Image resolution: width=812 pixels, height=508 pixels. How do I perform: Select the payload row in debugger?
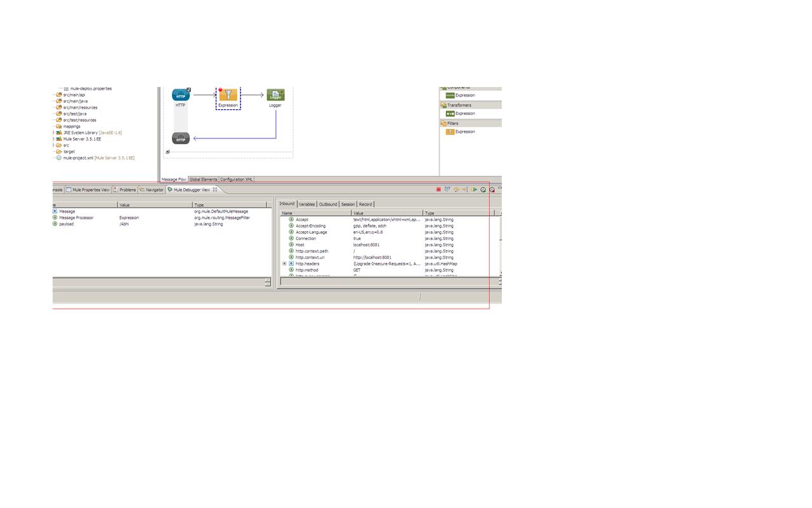coord(161,224)
